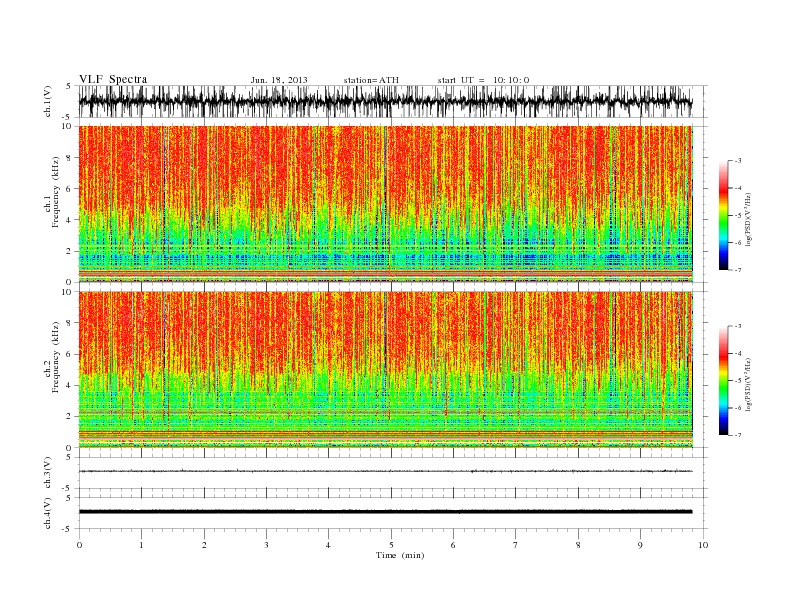This screenshot has height=612, width=792.
Task: Click the time axis tick label "4"
Action: [329, 545]
